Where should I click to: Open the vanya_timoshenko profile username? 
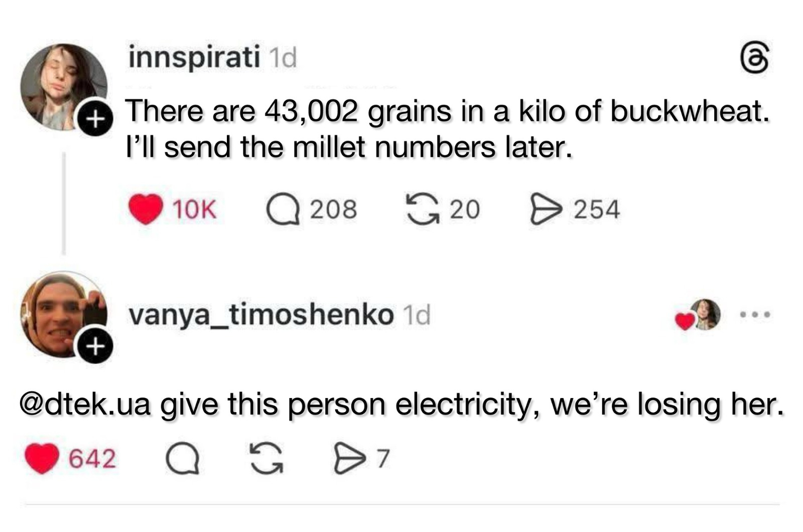click(x=261, y=315)
